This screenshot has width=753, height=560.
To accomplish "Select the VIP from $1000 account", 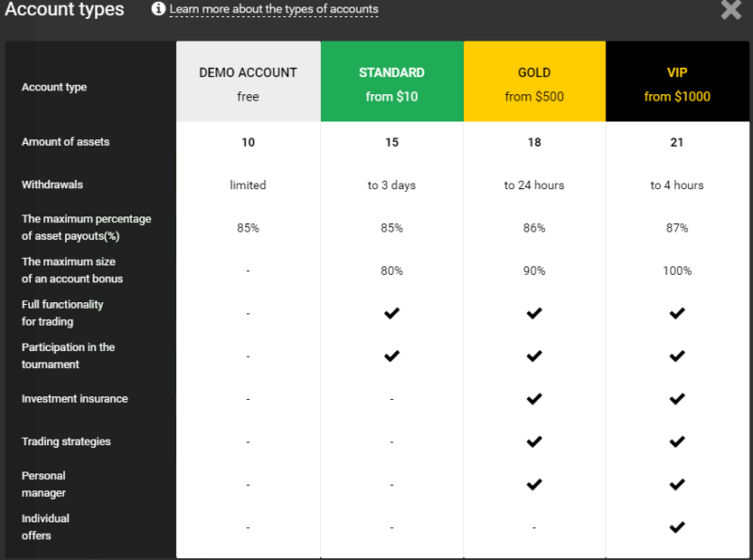I will [677, 81].
